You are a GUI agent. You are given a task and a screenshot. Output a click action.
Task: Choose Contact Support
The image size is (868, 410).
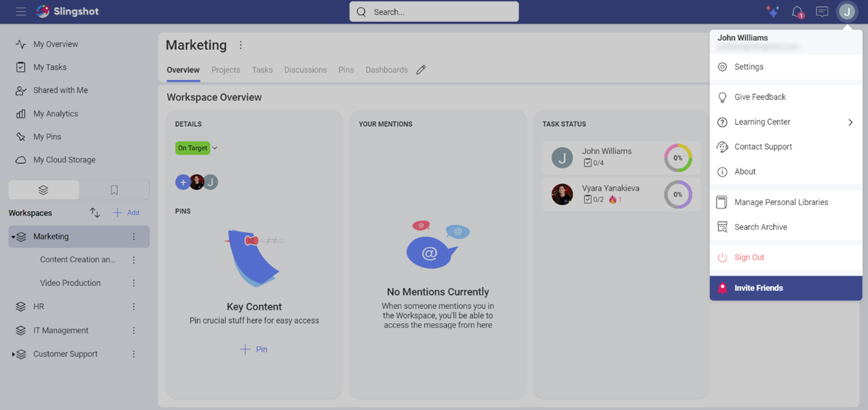click(786, 147)
